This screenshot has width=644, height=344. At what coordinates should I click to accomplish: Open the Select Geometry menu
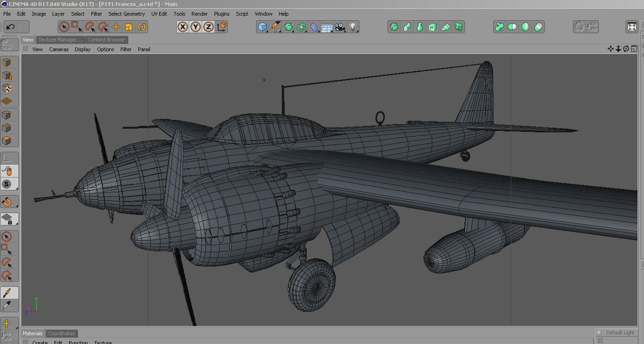click(127, 14)
